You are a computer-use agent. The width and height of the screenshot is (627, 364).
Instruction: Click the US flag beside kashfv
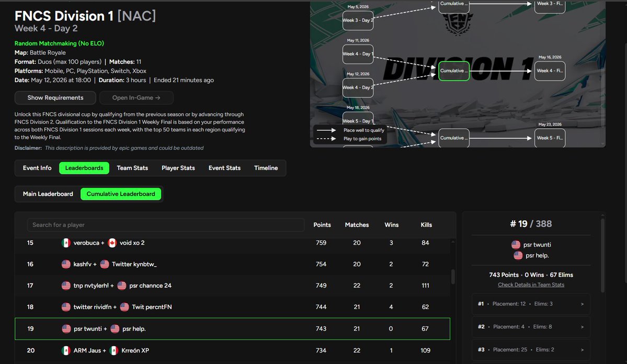click(x=66, y=264)
